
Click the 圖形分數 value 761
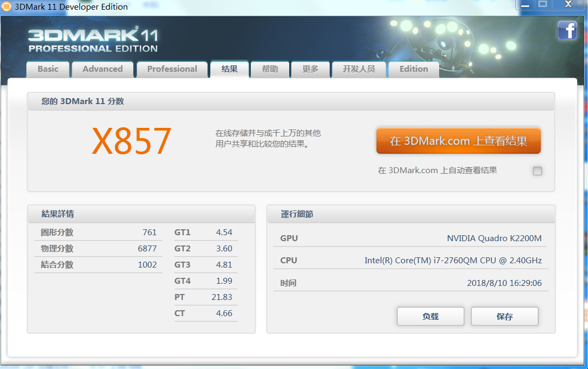pos(149,233)
